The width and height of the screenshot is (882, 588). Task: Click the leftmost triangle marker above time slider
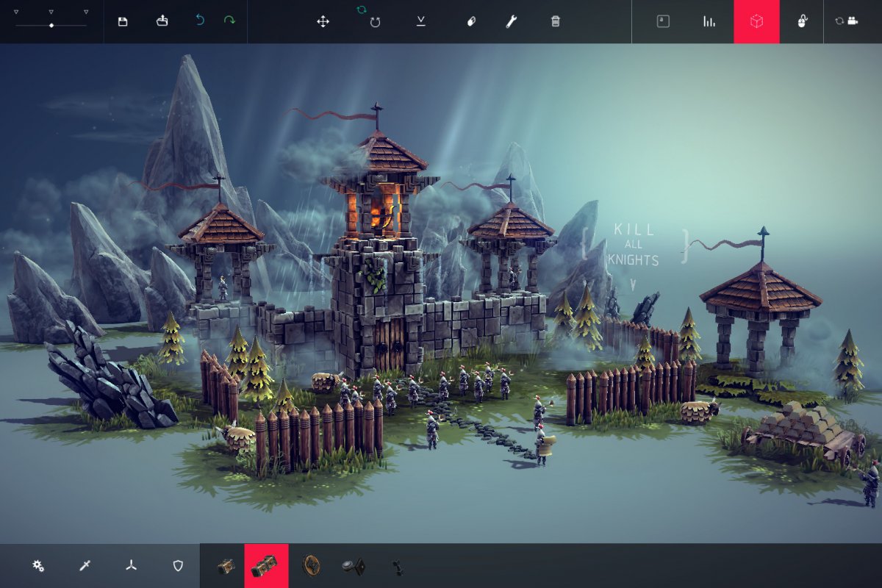tap(16, 12)
